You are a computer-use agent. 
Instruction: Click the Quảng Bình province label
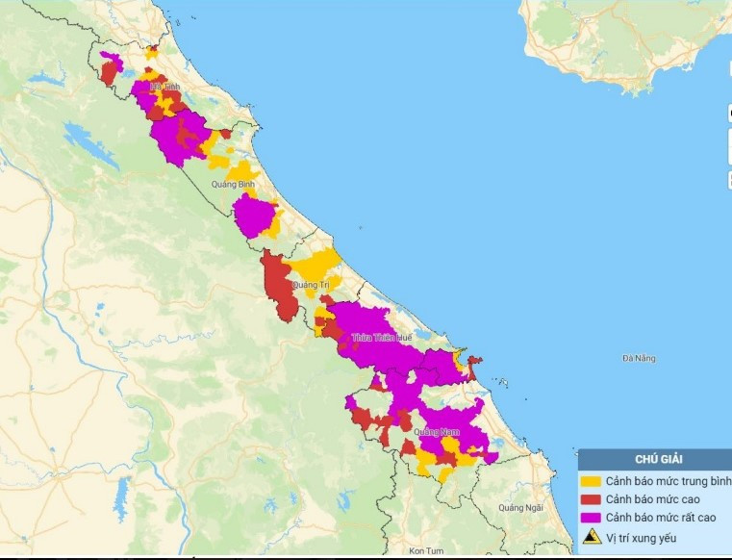click(x=234, y=183)
